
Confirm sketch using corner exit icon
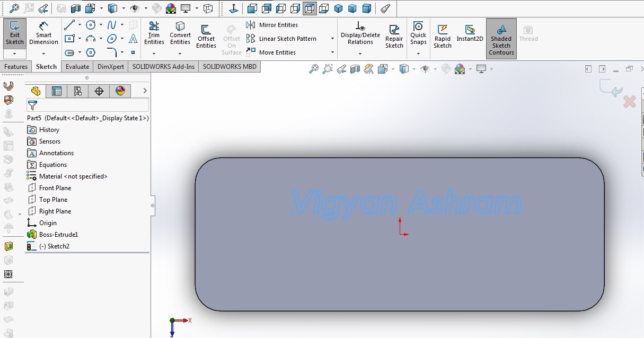coord(610,88)
